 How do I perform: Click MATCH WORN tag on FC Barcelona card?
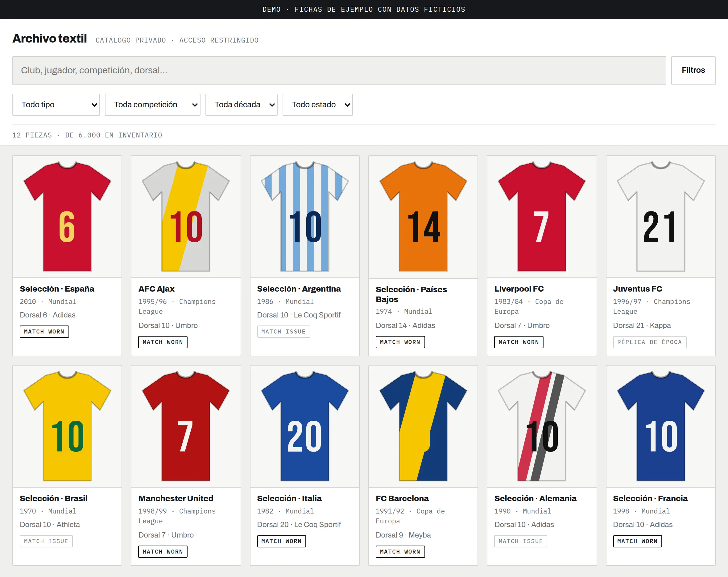point(400,551)
